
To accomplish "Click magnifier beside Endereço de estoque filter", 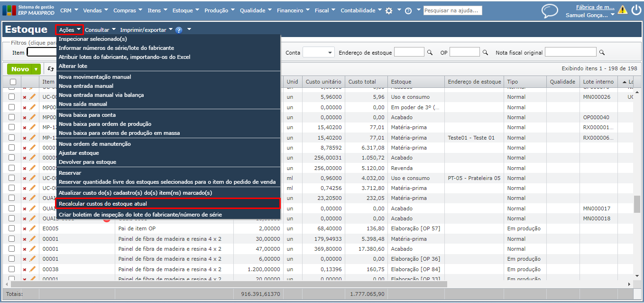I will click(430, 53).
